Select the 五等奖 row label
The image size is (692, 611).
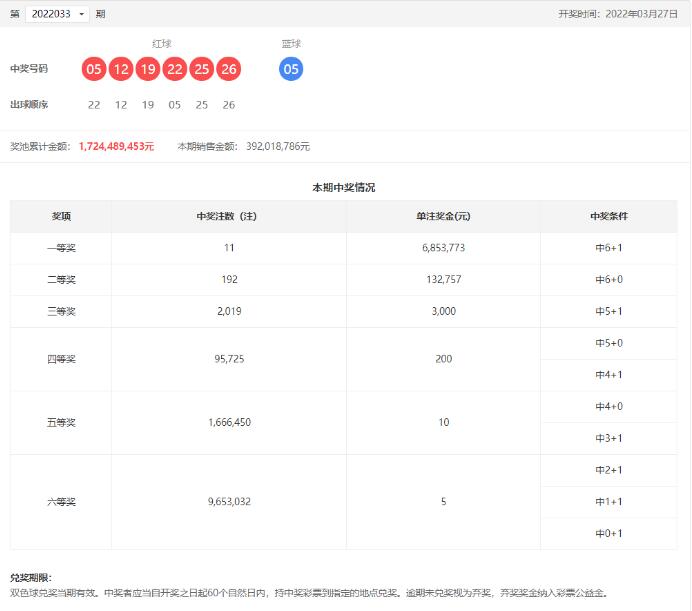coord(61,423)
